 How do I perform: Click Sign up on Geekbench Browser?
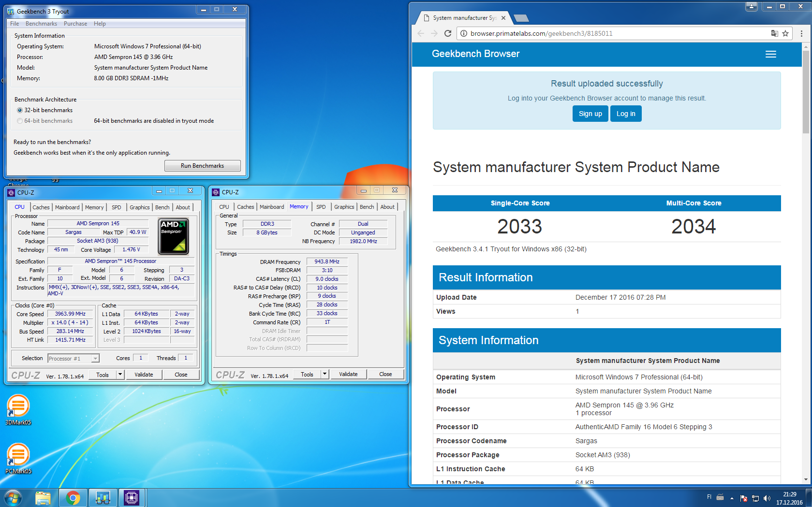point(591,114)
